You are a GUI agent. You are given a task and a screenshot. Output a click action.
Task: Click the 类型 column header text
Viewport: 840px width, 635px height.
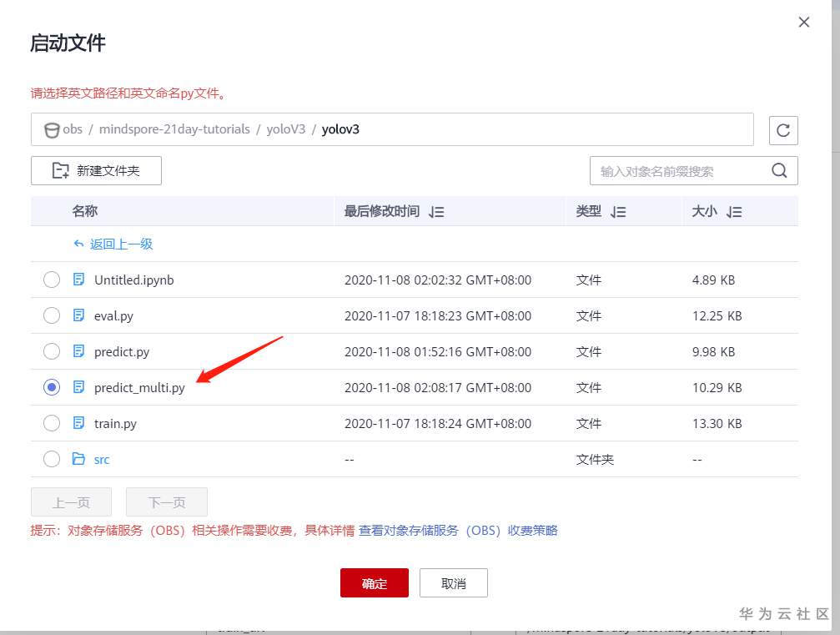tap(589, 211)
